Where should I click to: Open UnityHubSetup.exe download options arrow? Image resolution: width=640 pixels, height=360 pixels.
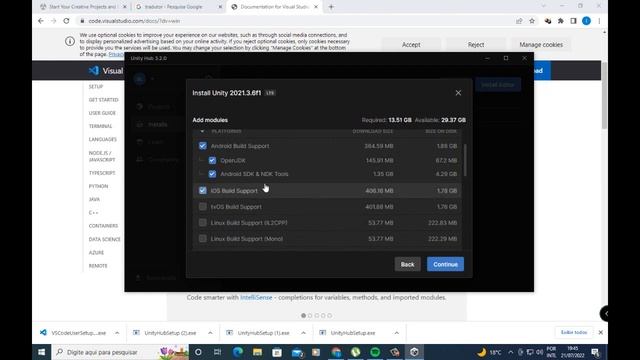396,333
